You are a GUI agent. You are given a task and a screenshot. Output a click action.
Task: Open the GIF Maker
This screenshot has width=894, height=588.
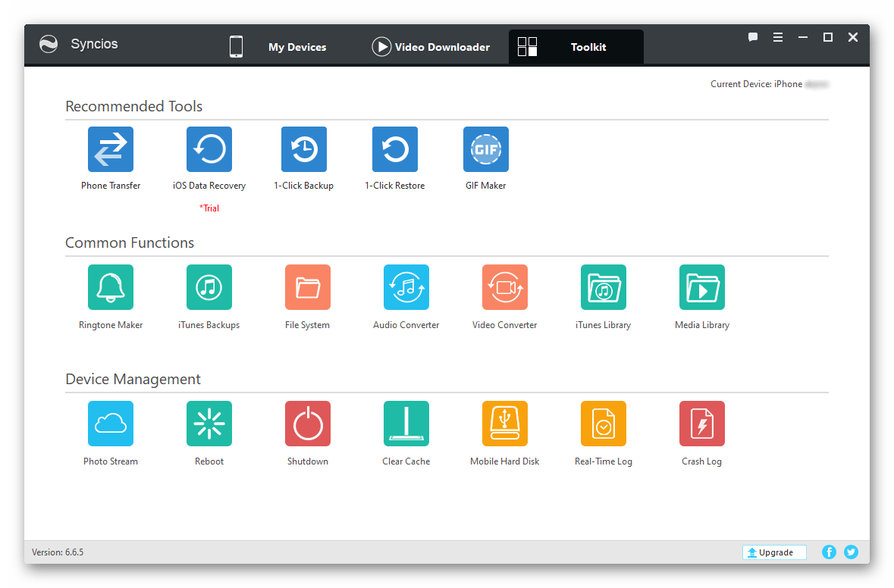pos(486,149)
